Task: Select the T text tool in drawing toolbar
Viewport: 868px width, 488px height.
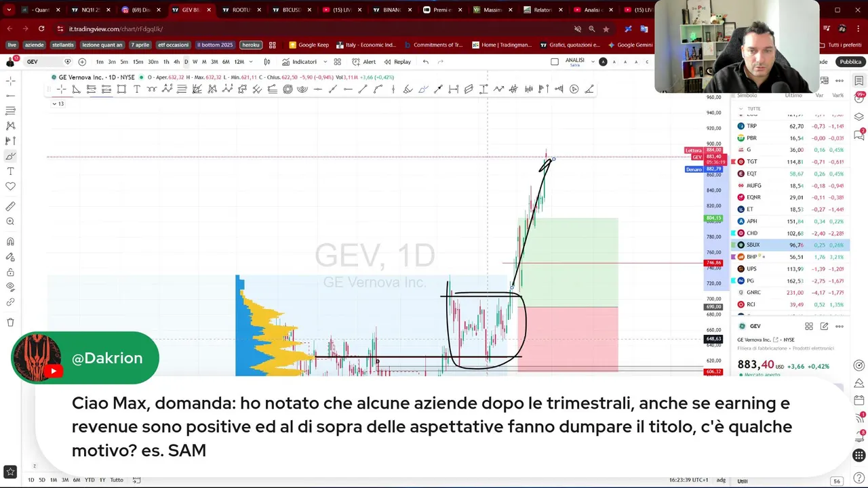Action: tap(136, 89)
